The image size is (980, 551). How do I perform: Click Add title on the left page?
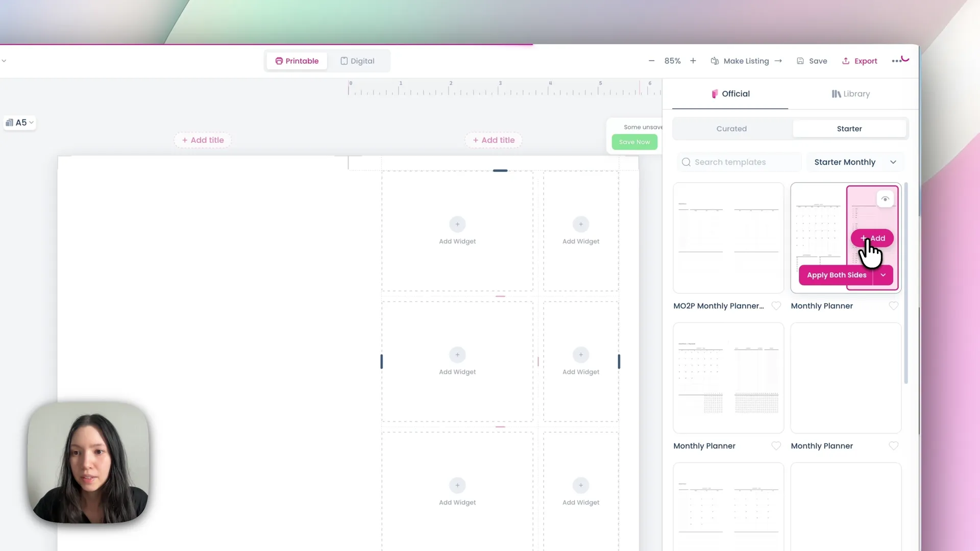[x=203, y=140]
